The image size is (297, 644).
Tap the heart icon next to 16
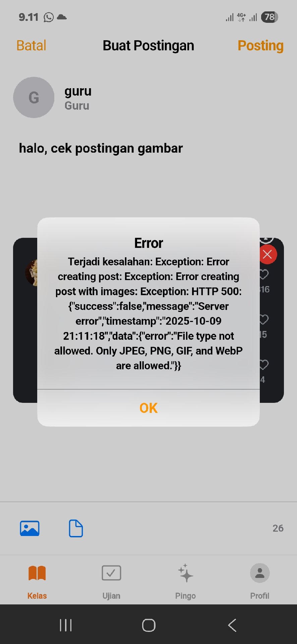[264, 274]
